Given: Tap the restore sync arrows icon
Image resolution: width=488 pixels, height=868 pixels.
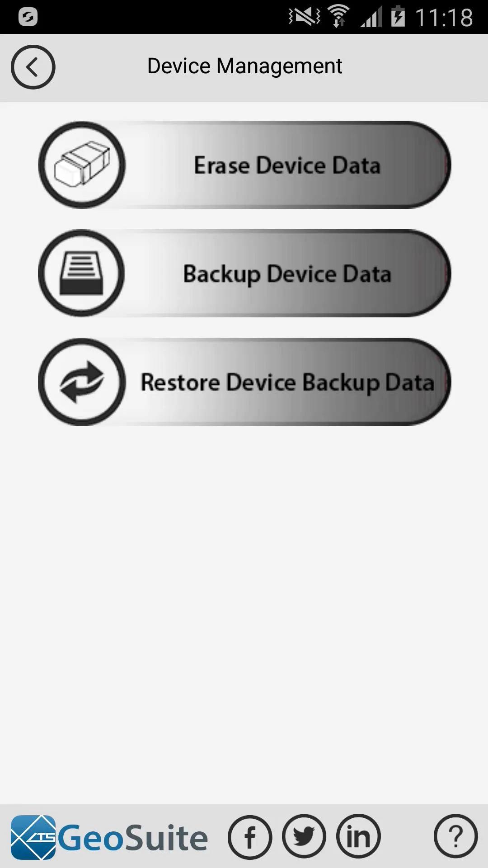Looking at the screenshot, I should (82, 382).
